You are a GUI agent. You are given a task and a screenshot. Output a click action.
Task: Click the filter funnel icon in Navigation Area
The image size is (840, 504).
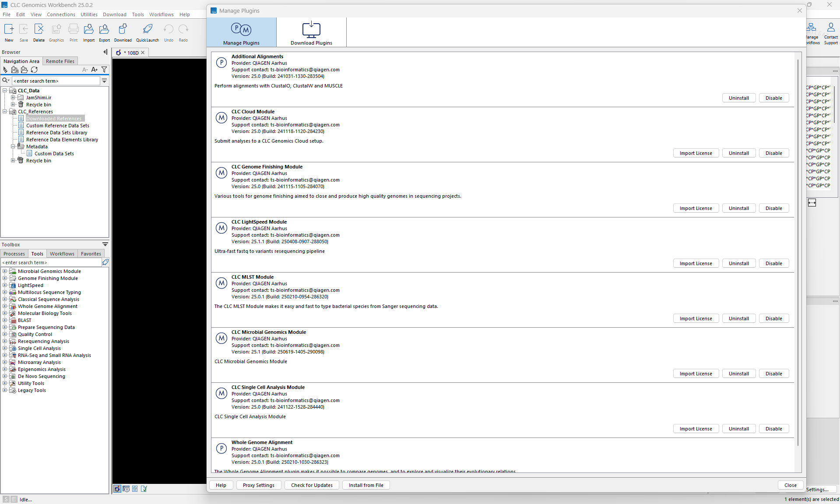click(104, 70)
